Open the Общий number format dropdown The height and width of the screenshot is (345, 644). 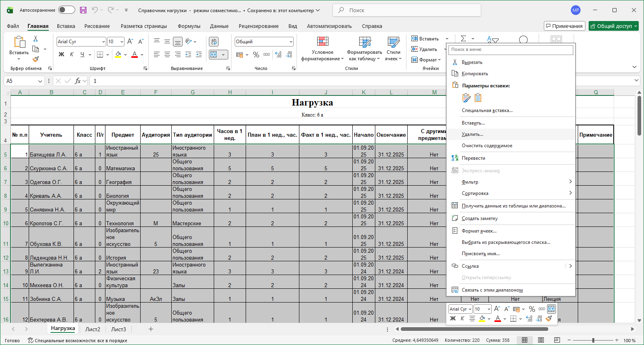[x=291, y=42]
